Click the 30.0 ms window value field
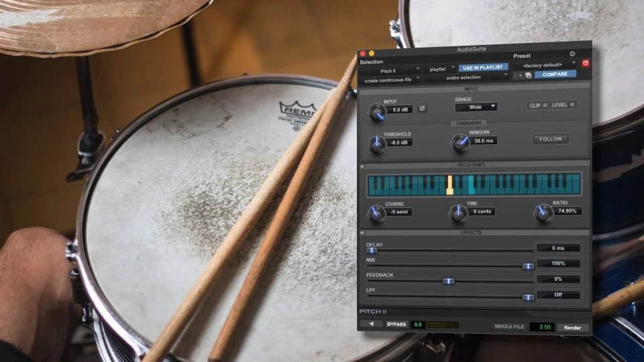 484,141
